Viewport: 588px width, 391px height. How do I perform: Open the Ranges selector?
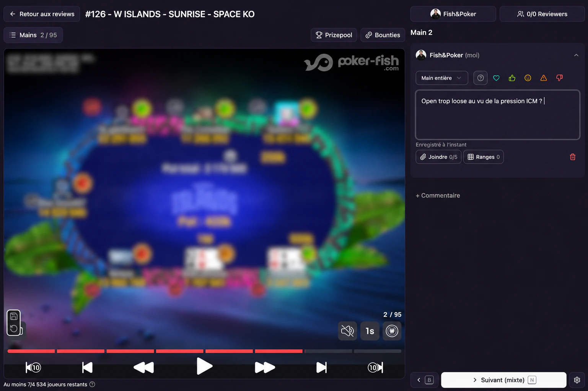click(484, 157)
